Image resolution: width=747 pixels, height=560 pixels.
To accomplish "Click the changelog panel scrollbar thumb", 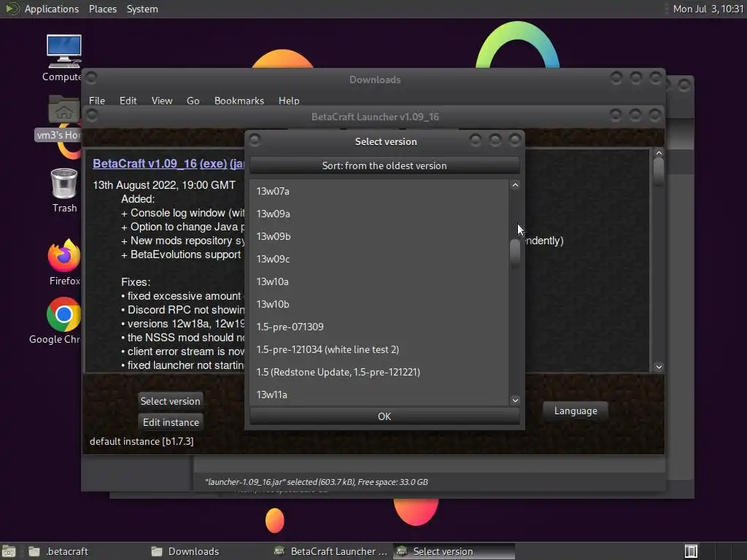I will click(659, 171).
